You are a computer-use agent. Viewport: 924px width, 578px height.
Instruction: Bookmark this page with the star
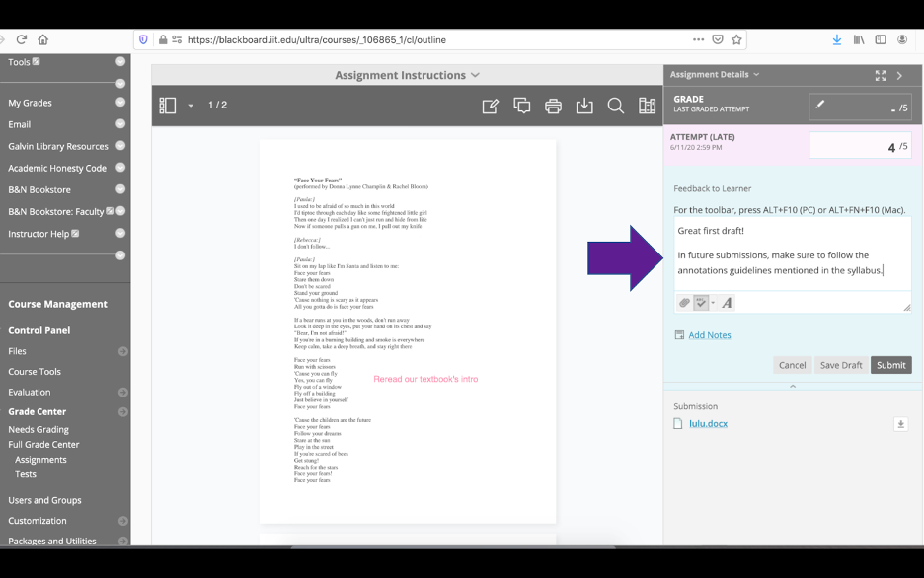(x=736, y=39)
